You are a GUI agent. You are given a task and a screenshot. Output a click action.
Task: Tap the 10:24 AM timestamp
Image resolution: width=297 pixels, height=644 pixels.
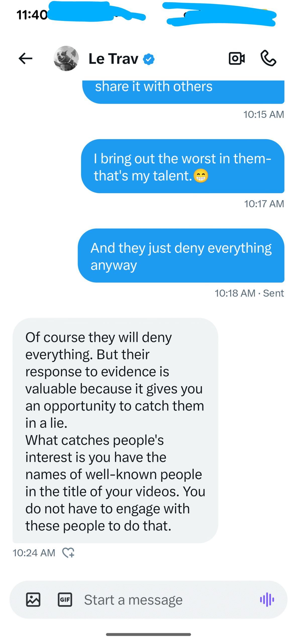34,553
